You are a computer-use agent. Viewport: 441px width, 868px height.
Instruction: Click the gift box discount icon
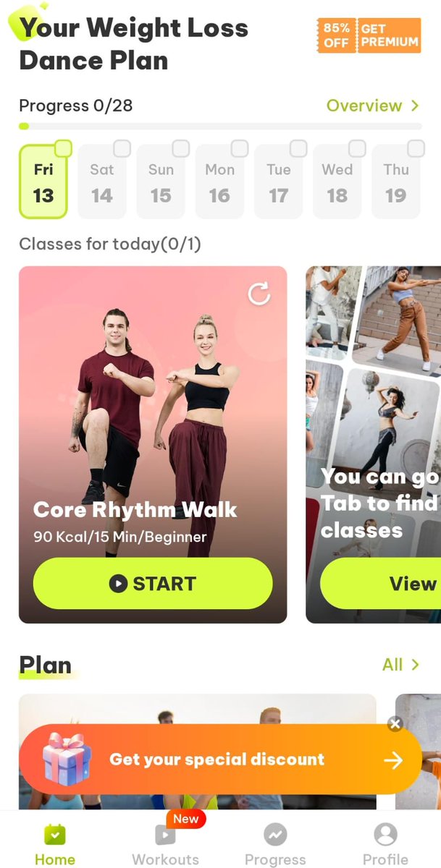67,759
